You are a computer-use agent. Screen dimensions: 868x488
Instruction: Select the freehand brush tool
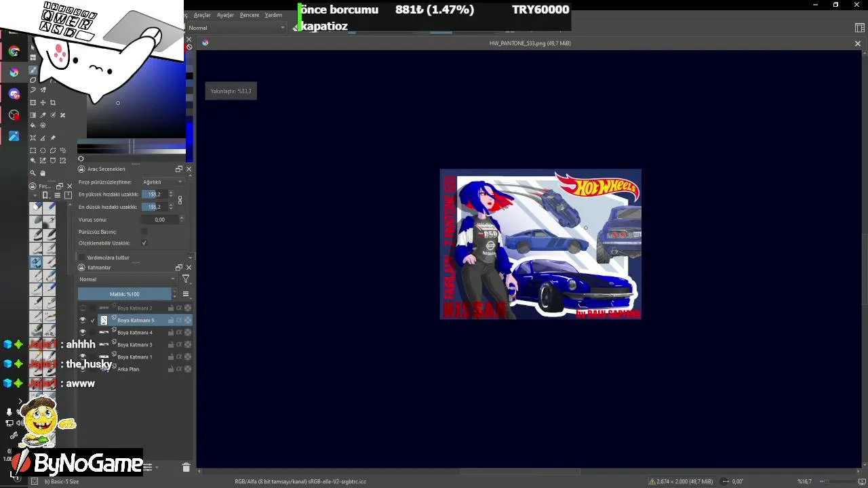tap(33, 70)
